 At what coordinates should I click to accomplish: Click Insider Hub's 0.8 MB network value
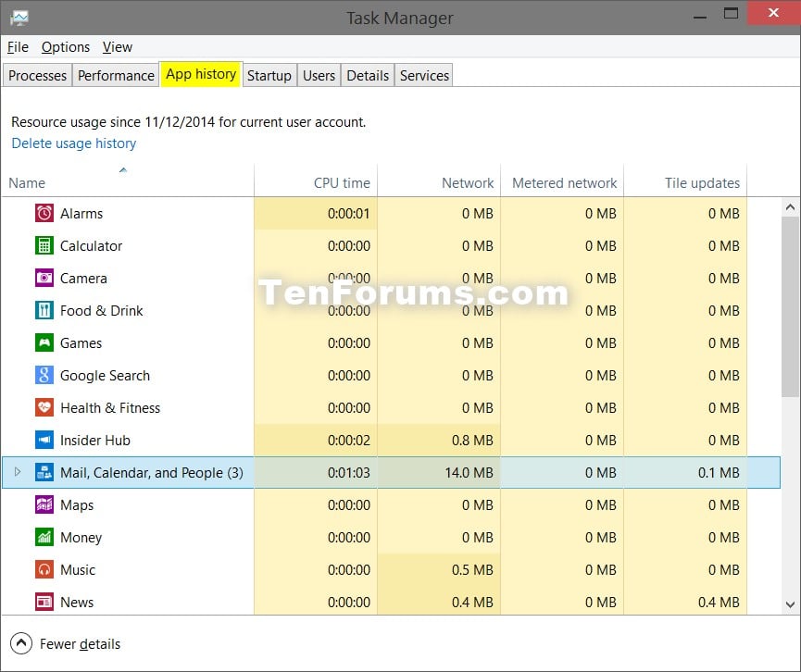[x=472, y=441]
